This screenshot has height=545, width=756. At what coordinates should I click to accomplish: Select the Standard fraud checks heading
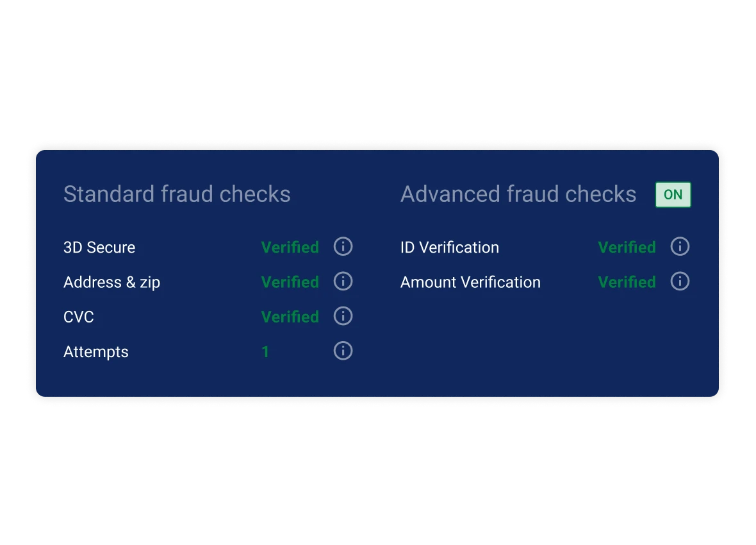click(x=177, y=194)
